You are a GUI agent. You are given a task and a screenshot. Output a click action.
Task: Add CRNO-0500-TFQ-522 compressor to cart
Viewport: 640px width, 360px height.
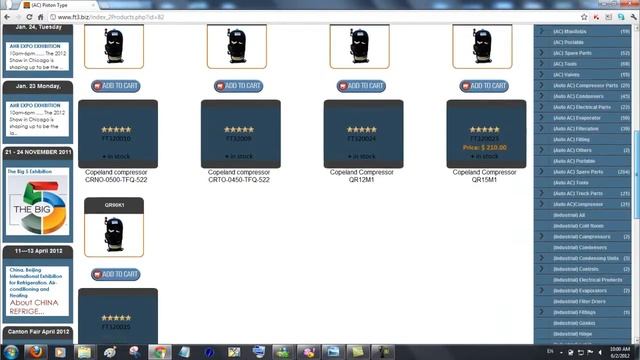[x=116, y=86]
